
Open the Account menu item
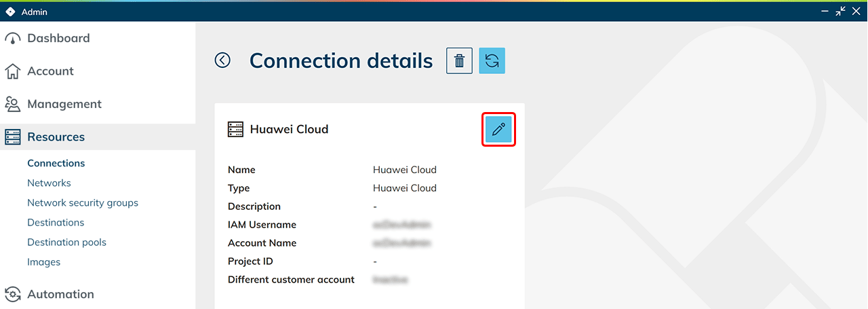50,71
